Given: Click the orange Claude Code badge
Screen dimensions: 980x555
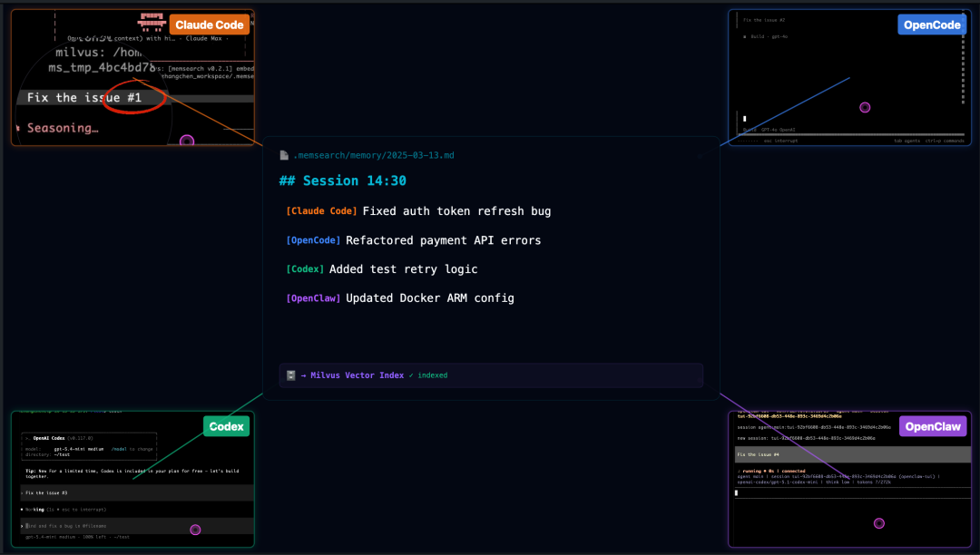Looking at the screenshot, I should (210, 25).
